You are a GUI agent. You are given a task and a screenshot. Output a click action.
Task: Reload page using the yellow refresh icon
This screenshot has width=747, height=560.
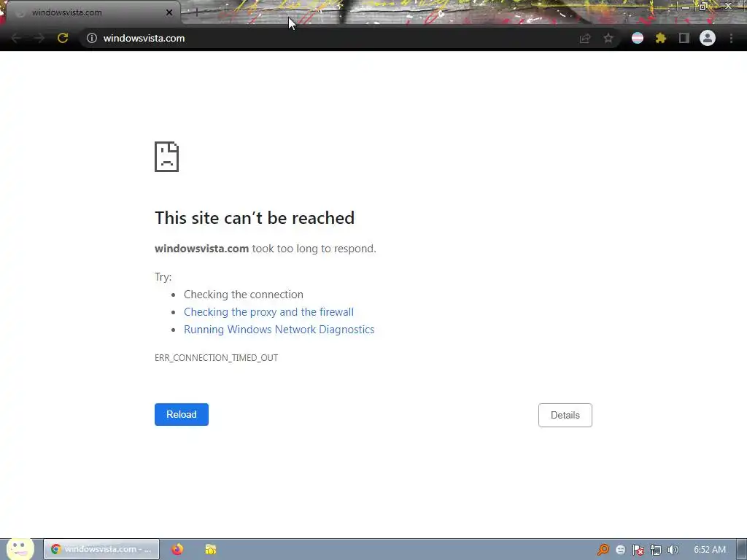click(x=63, y=38)
